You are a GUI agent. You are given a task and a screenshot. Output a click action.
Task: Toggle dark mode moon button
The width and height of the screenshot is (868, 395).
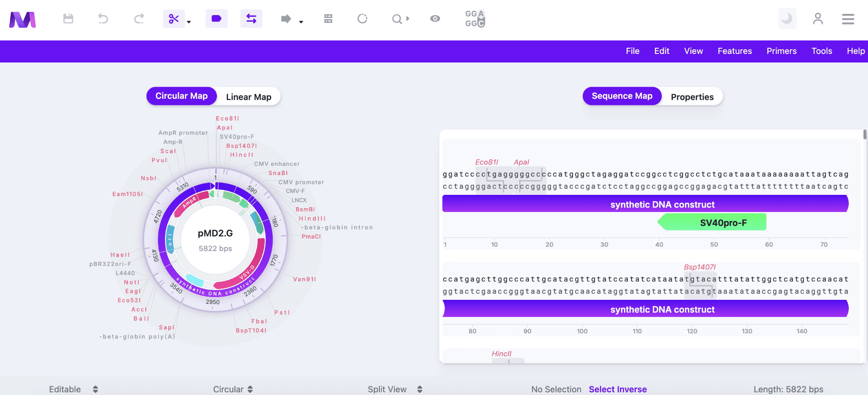point(787,19)
